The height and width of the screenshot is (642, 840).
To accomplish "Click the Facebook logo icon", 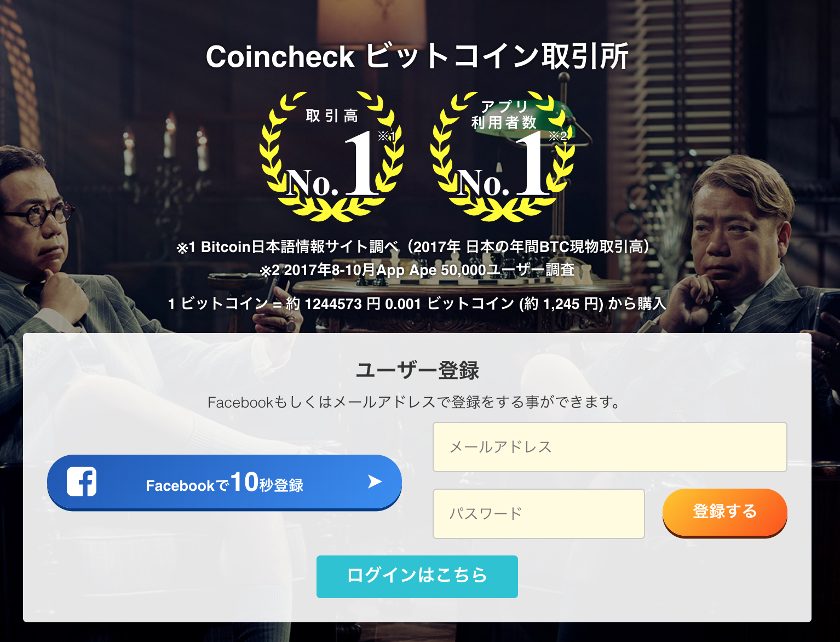I will point(82,482).
